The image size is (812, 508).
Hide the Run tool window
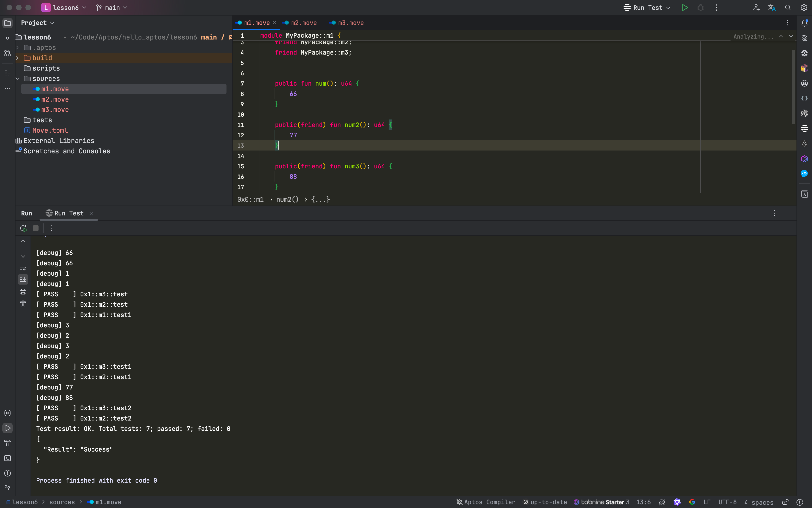786,213
